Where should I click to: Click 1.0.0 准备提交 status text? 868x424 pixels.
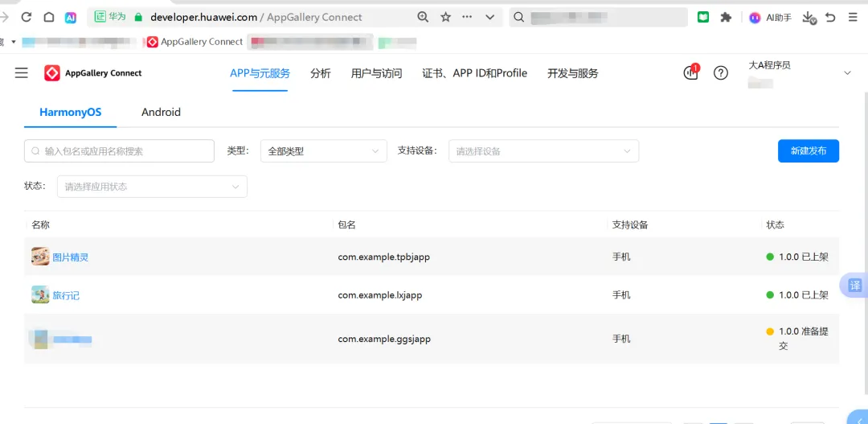(803, 339)
